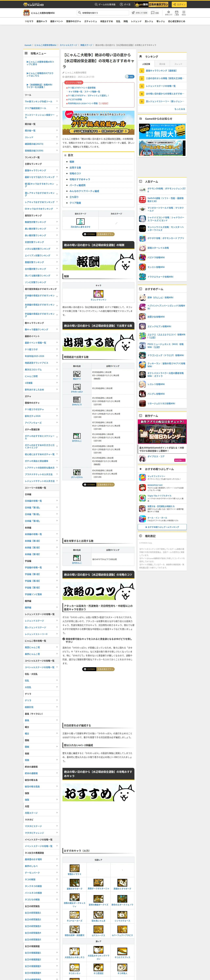Click ケリ姫コラボイベント最新情報 in the pickup box

(x=82, y=88)
